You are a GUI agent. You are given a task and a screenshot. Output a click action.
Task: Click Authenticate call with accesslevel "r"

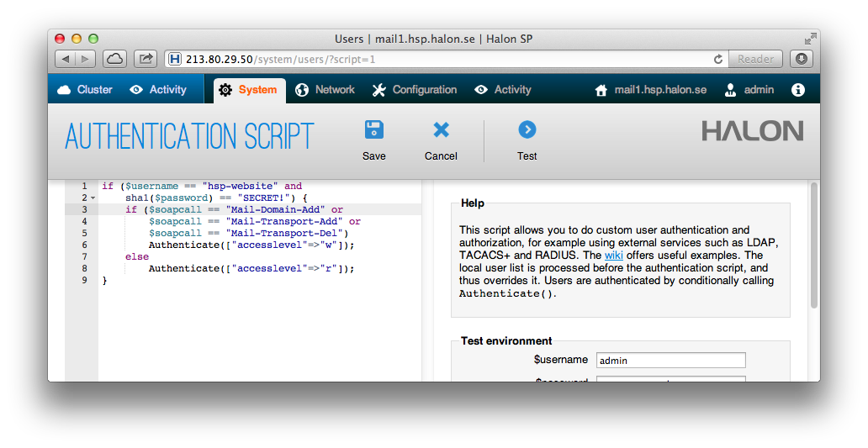pyautogui.click(x=251, y=268)
